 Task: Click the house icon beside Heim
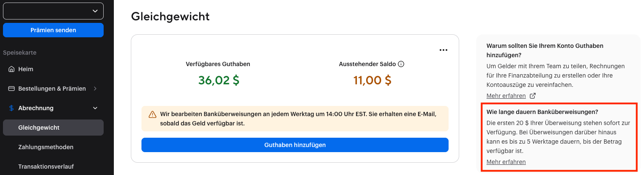click(11, 69)
